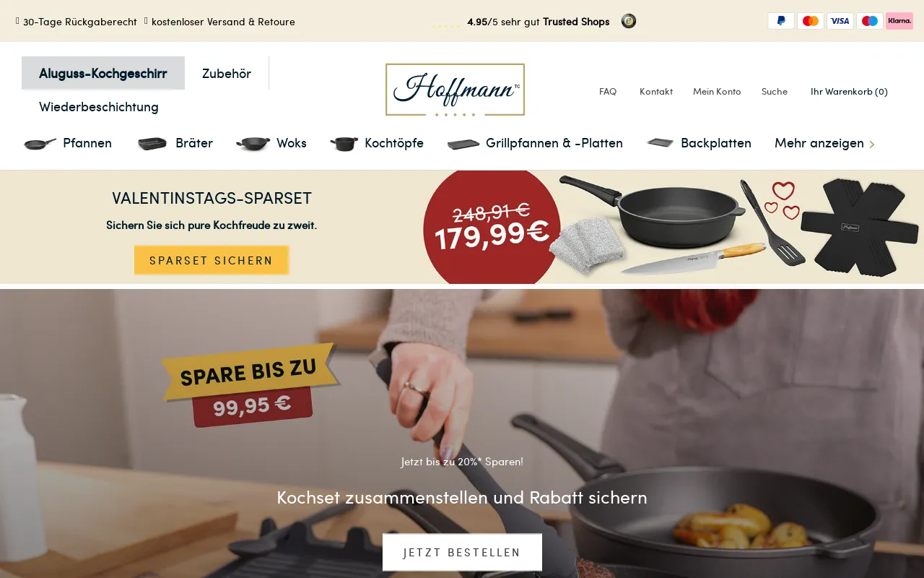Open the Suche search link

[x=775, y=91]
